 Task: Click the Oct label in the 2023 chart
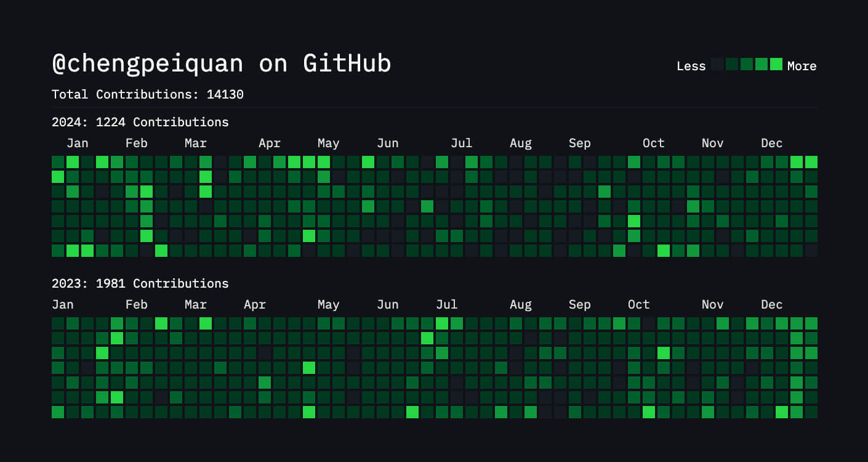pos(639,304)
